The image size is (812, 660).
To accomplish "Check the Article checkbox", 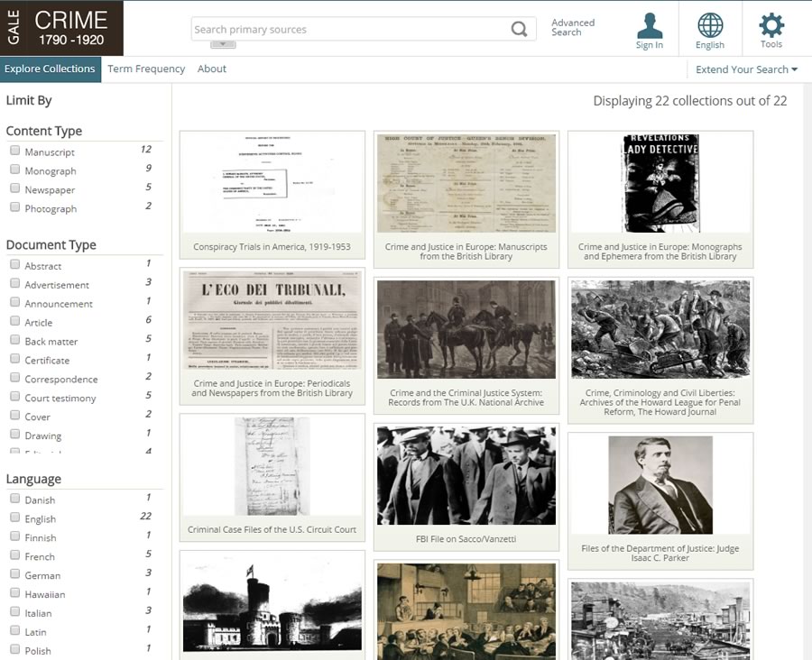I will [x=15, y=321].
